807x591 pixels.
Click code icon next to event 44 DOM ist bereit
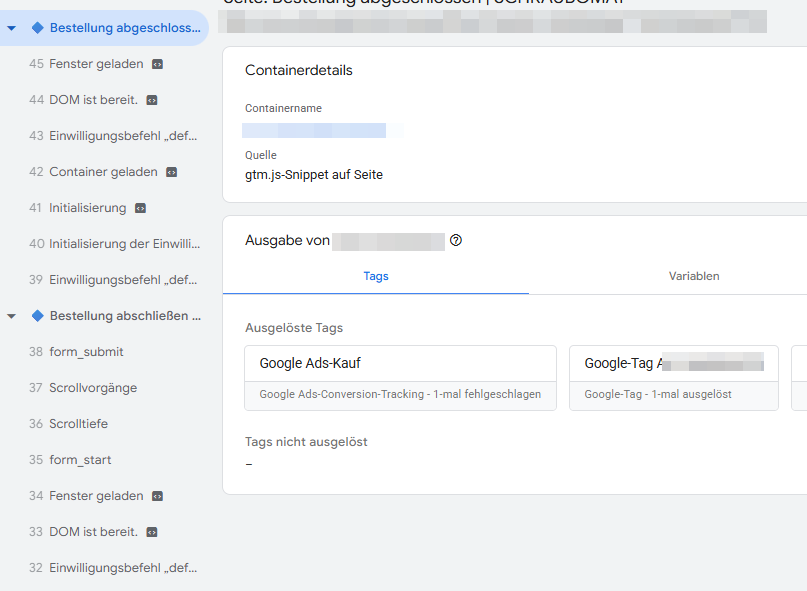(x=151, y=100)
